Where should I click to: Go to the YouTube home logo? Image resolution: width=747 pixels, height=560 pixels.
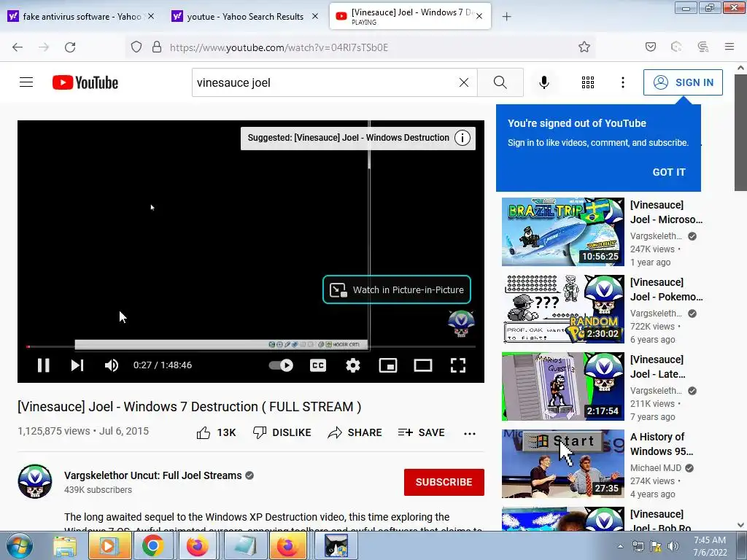[x=85, y=82]
